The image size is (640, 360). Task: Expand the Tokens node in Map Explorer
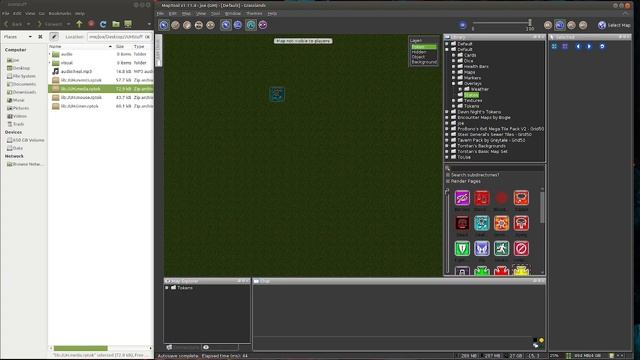tap(167, 288)
